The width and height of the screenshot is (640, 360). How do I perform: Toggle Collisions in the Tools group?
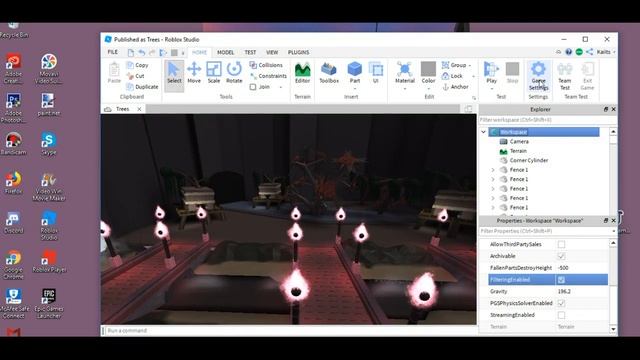[x=266, y=65]
